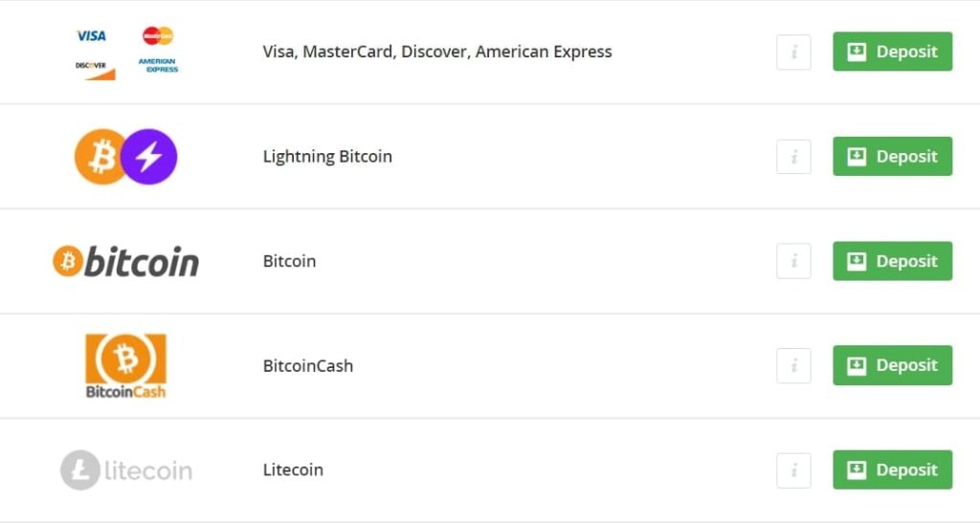This screenshot has width=980, height=523.
Task: Open info icon for Litecoin row
Action: coord(793,470)
